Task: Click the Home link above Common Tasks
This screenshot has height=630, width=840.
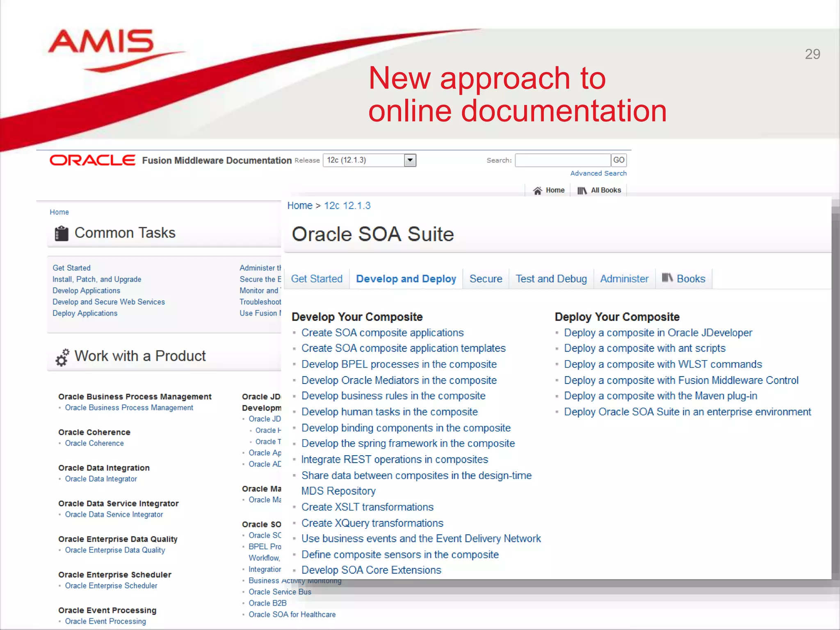Action: point(59,212)
